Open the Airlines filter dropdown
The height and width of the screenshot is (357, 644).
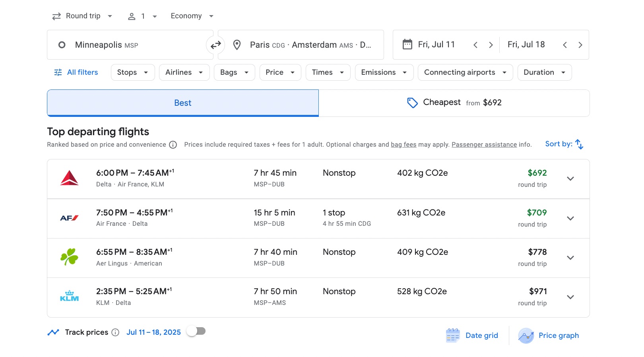[x=184, y=72]
